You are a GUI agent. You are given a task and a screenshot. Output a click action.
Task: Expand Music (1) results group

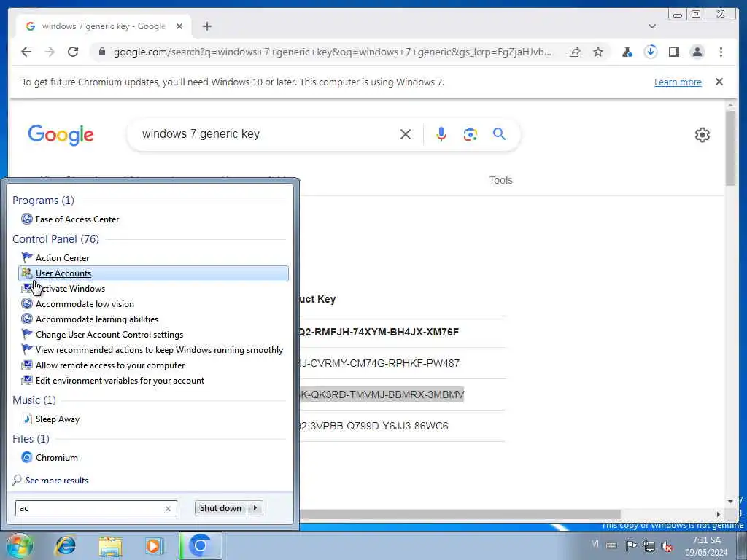click(34, 400)
